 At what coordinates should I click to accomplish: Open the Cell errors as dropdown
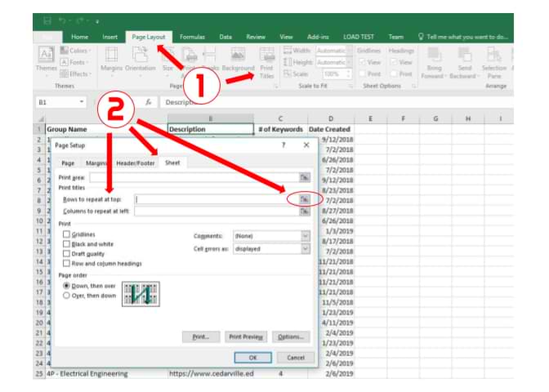pos(305,248)
